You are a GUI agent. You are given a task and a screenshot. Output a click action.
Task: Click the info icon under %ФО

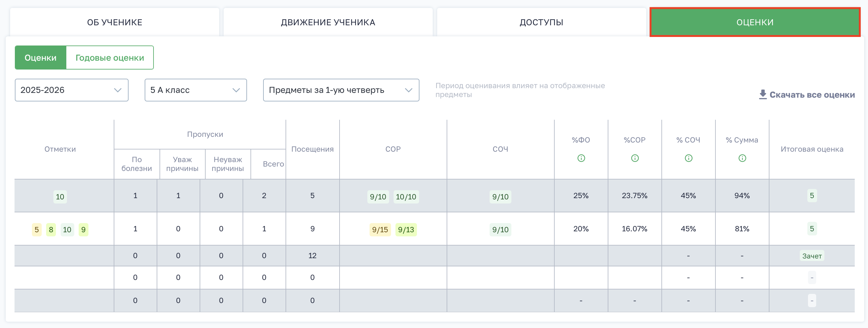coord(581,158)
